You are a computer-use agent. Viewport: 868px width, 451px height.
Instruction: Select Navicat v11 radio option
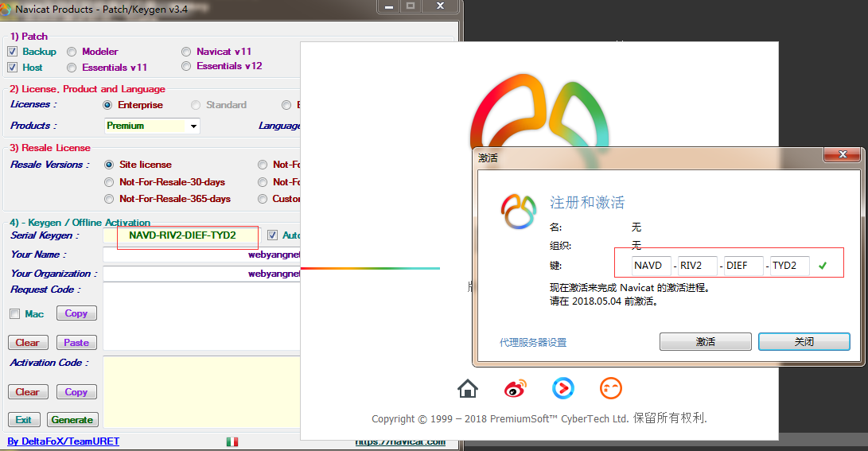[186, 52]
